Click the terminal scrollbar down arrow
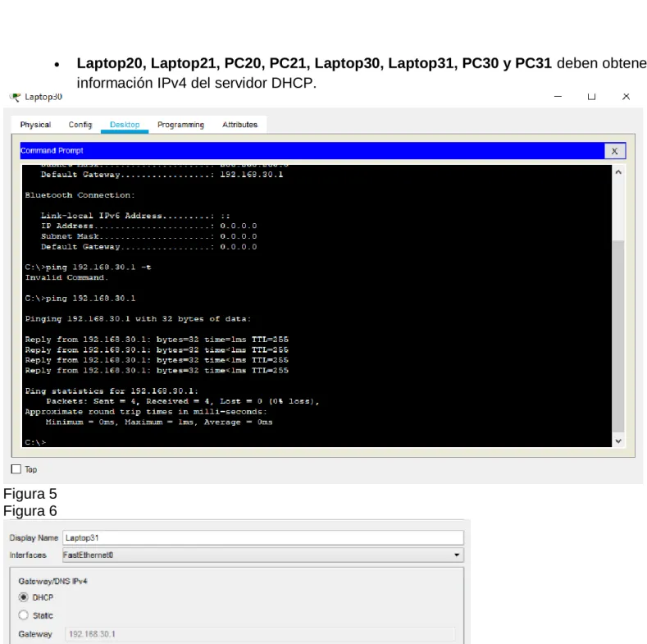 (618, 441)
